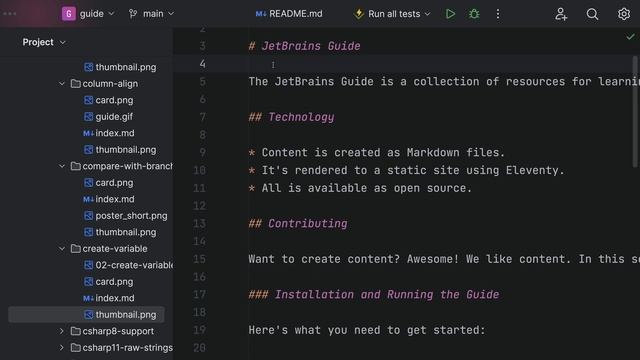Select thumbnail.png under column-align

(126, 150)
